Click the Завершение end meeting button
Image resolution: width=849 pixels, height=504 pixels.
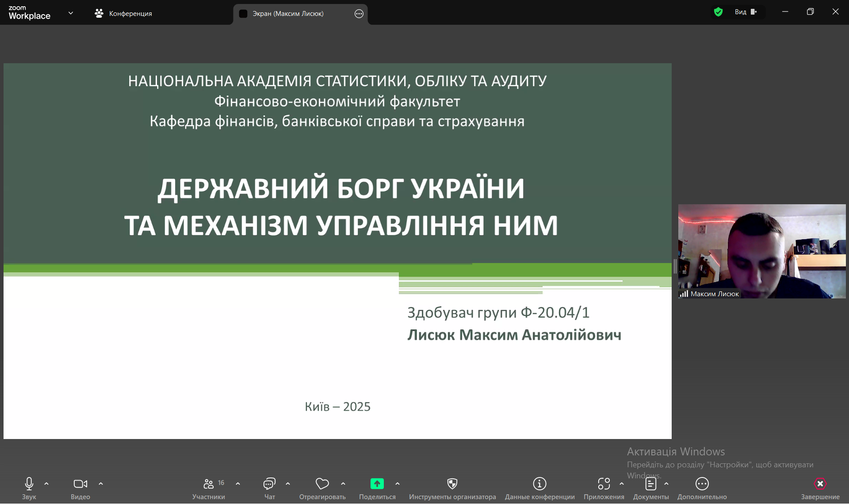coord(820,484)
